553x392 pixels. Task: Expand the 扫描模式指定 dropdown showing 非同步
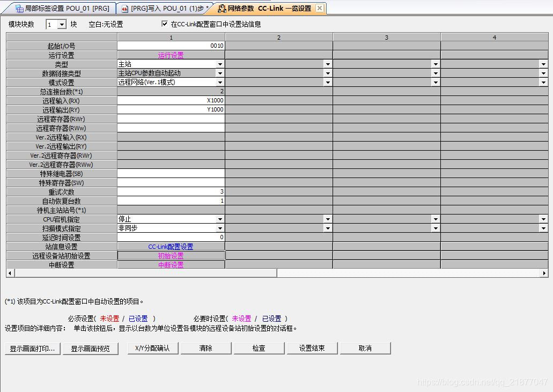(x=220, y=228)
